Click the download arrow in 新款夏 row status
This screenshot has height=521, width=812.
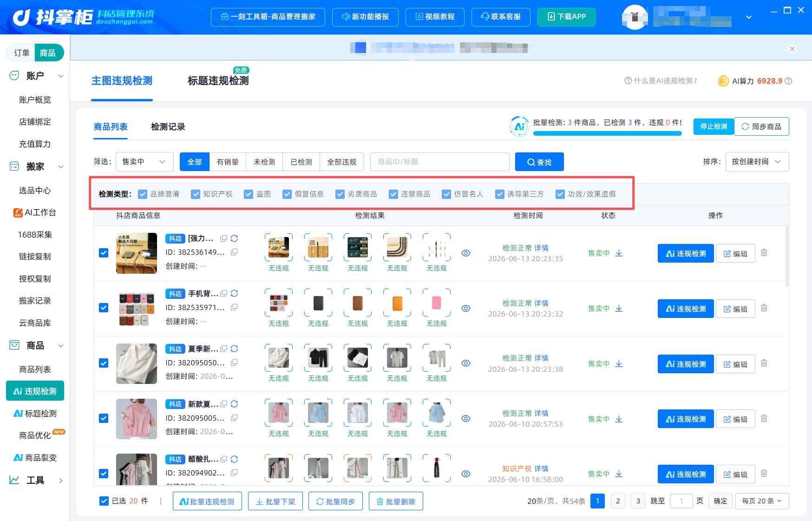pos(619,419)
